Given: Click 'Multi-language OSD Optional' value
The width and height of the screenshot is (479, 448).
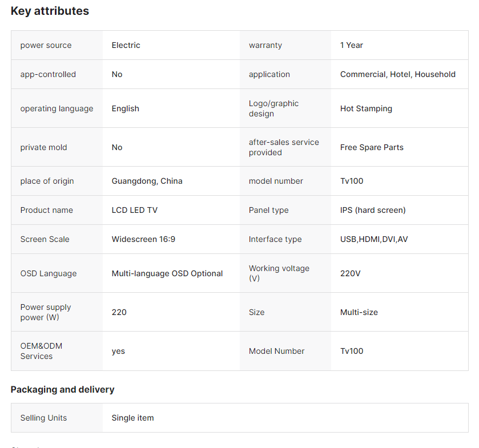Looking at the screenshot, I should [x=167, y=273].
